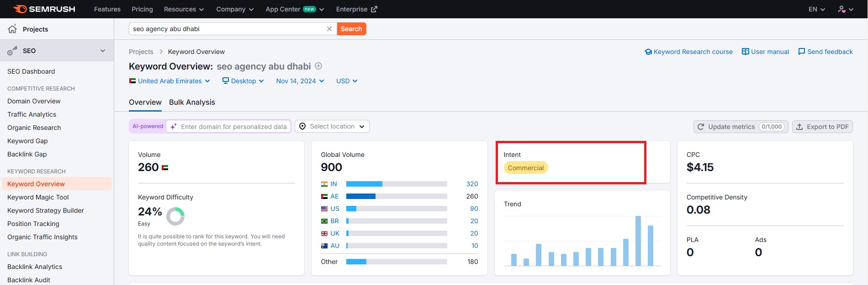Open the Keyword Research course link

click(688, 52)
